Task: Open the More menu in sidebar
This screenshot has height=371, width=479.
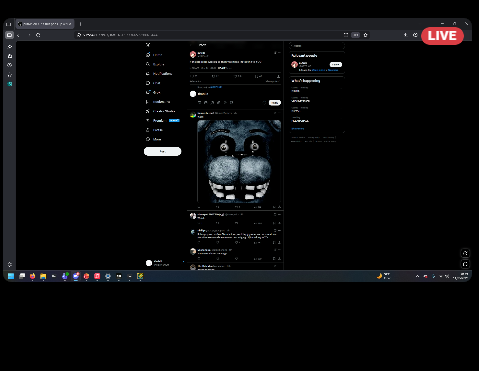Action: click(154, 139)
